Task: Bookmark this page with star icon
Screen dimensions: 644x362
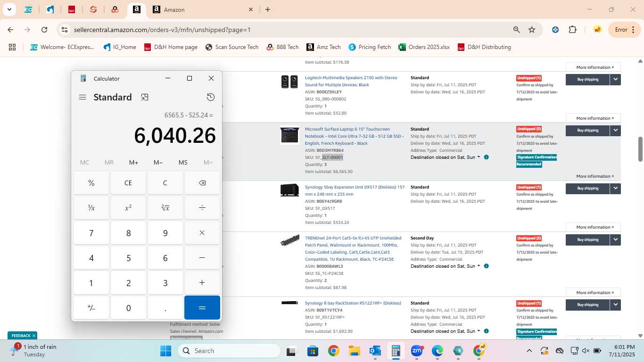Action: (x=532, y=30)
